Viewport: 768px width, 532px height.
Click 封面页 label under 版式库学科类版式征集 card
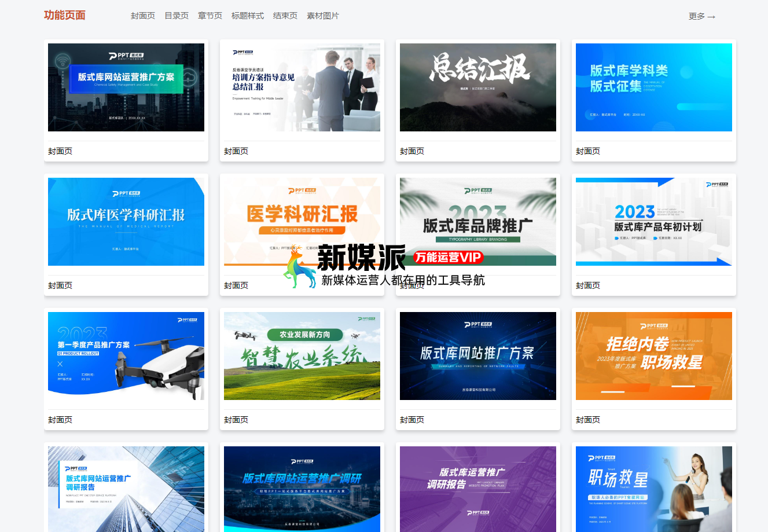pyautogui.click(x=588, y=151)
